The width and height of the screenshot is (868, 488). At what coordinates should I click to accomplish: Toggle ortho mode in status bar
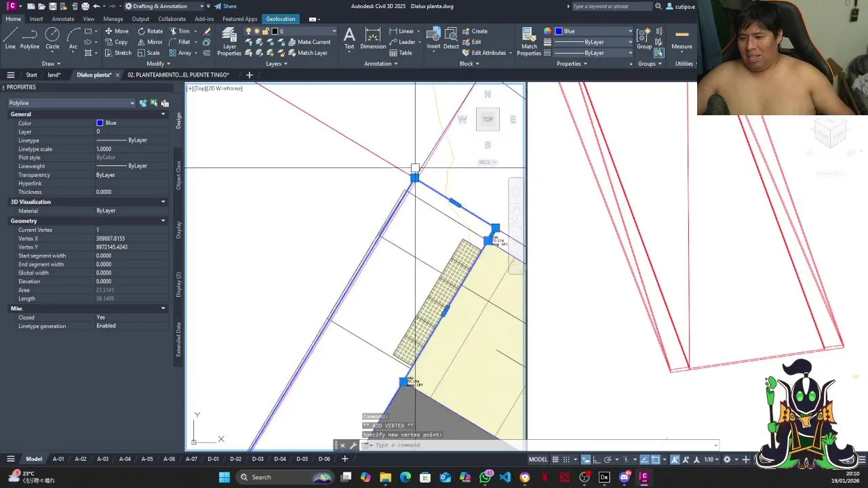click(x=597, y=459)
